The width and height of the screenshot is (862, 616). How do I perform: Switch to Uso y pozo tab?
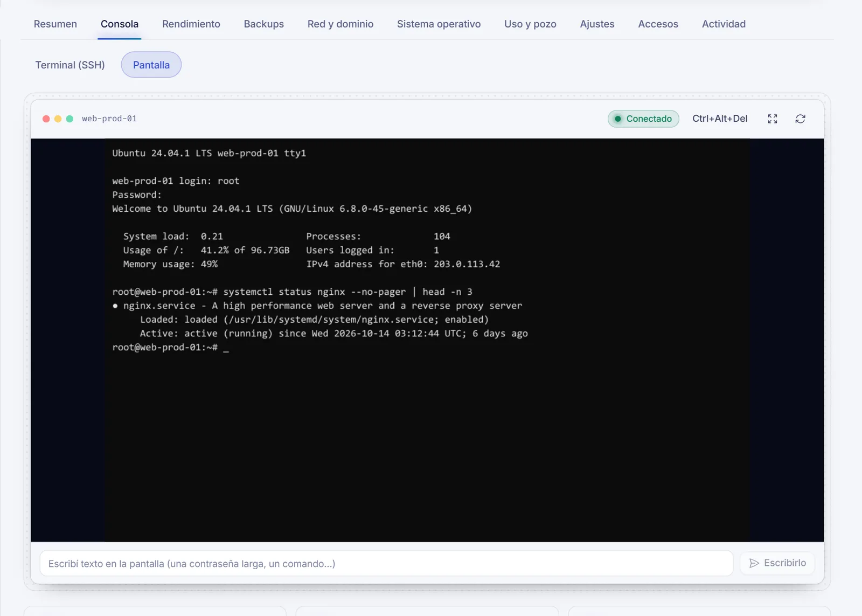[x=530, y=24]
